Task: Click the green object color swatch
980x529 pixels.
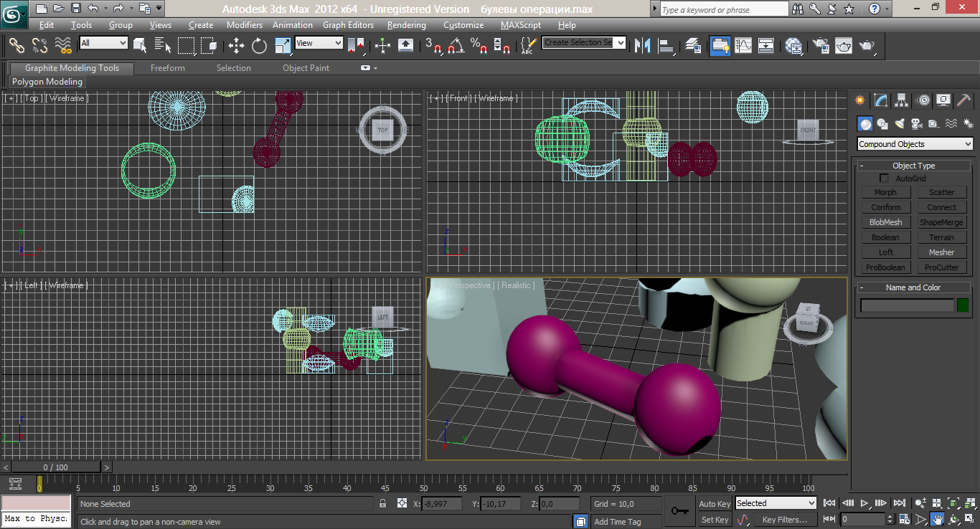Action: tap(963, 305)
